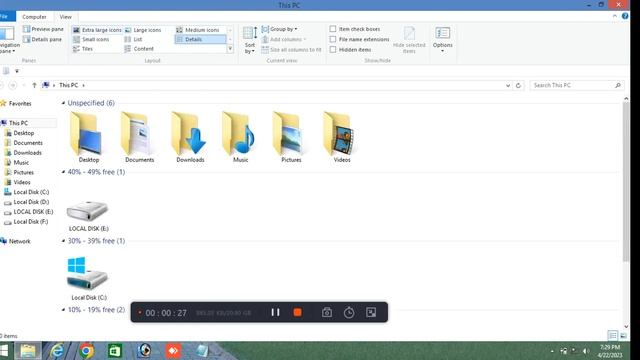Switch to the Computer tab
640x360 pixels.
(34, 17)
